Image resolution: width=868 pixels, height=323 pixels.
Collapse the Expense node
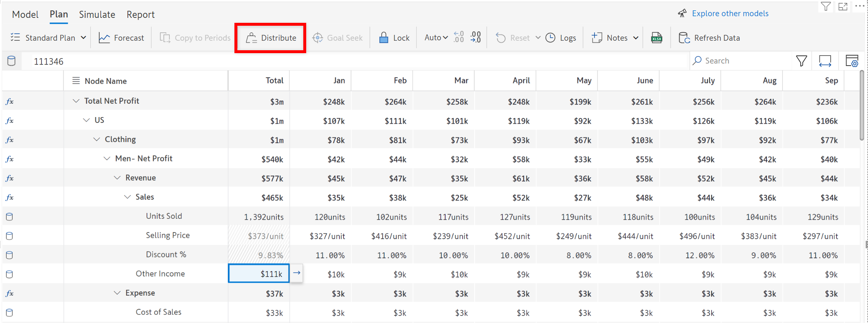[117, 293]
